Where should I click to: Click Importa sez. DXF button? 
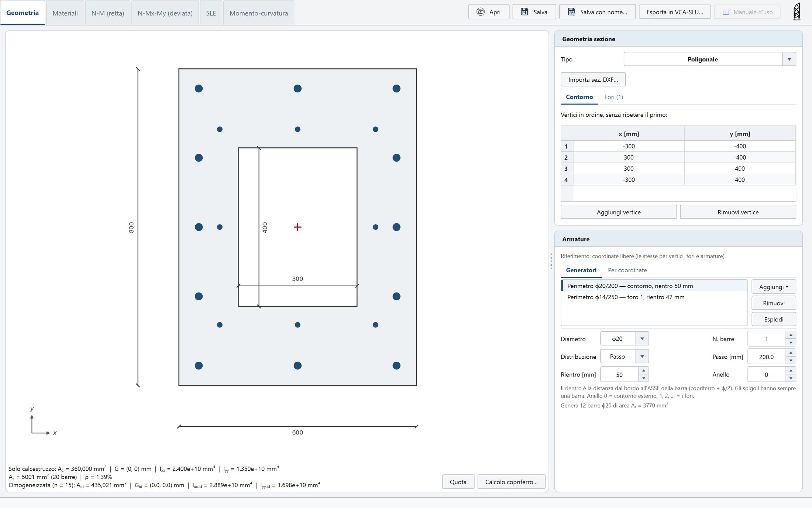593,79
